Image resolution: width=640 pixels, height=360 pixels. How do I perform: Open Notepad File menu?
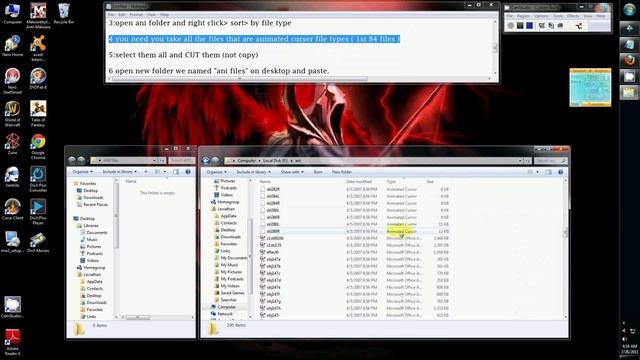point(111,15)
